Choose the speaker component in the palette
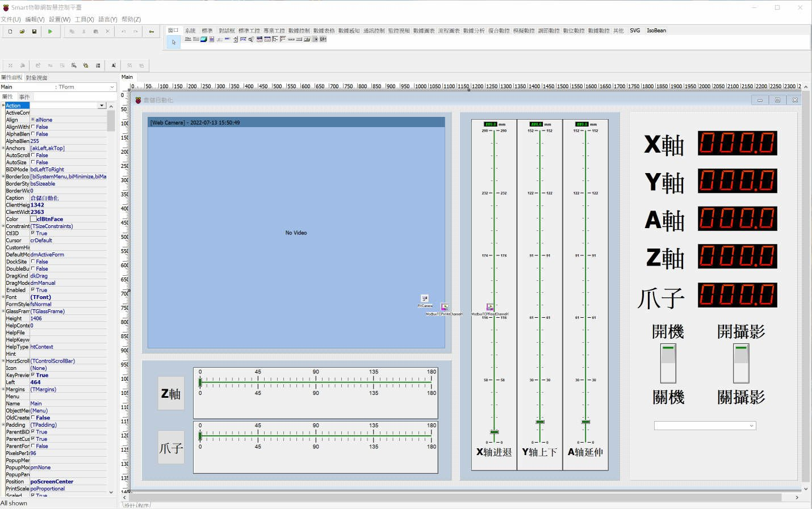The width and height of the screenshot is (812, 509). click(x=251, y=39)
